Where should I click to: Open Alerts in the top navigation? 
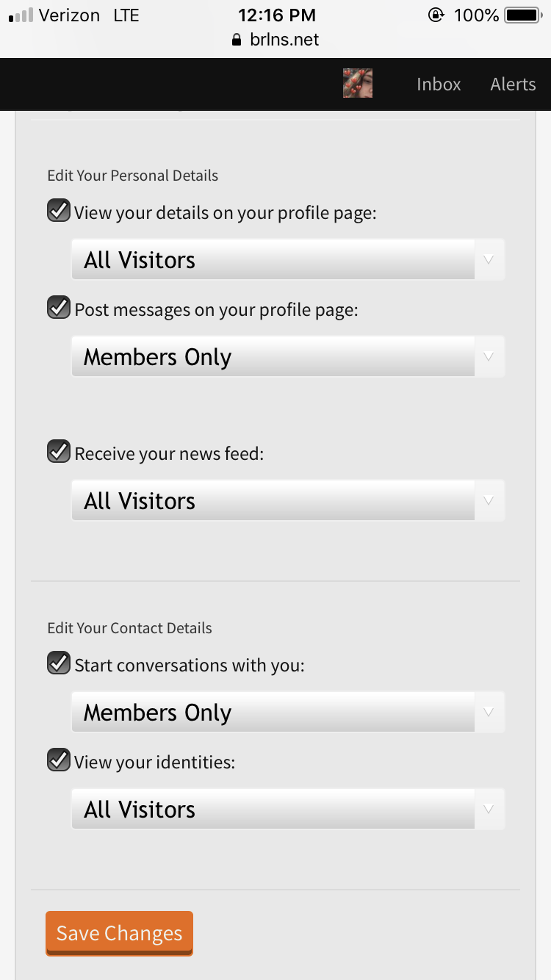pyautogui.click(x=513, y=84)
